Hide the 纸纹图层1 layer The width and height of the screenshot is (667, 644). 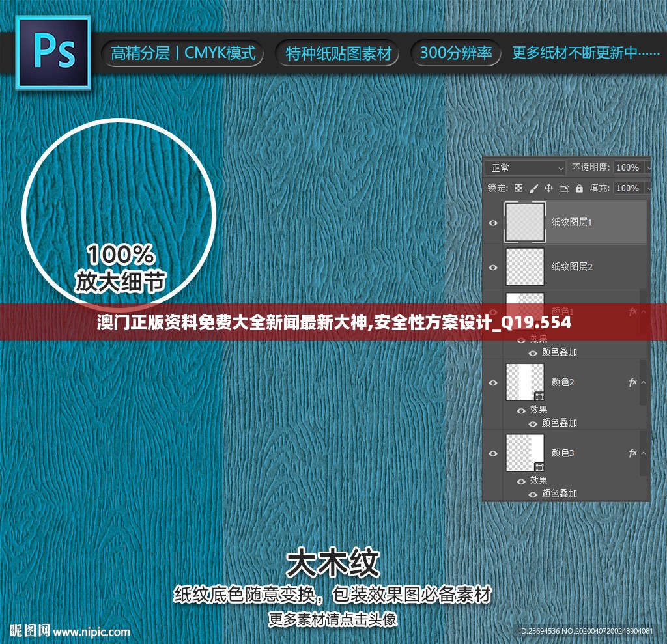coord(493,223)
